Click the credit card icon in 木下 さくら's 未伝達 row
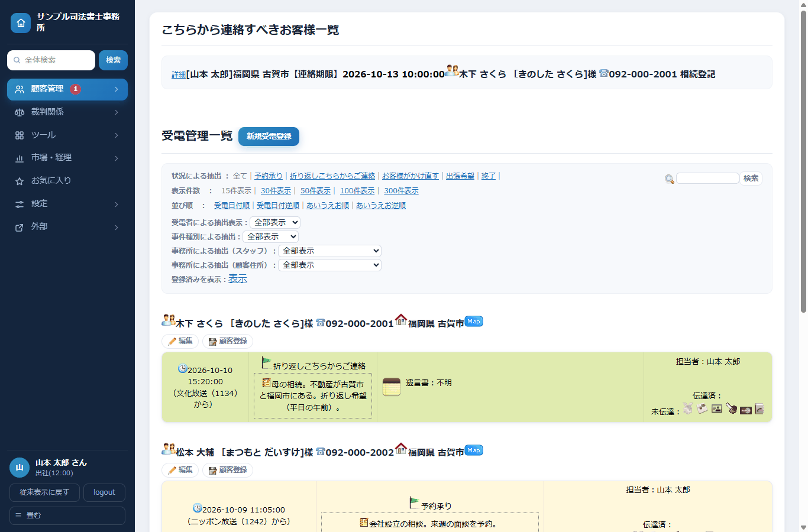Screen dimensions: 808x532 [x=746, y=410]
